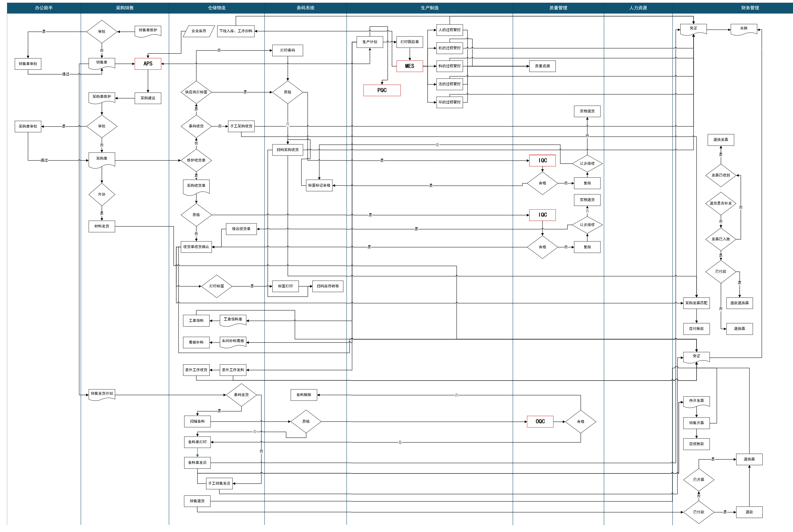793x532 pixels.
Task: Click the 办公助手 lane header
Action: click(44, 8)
